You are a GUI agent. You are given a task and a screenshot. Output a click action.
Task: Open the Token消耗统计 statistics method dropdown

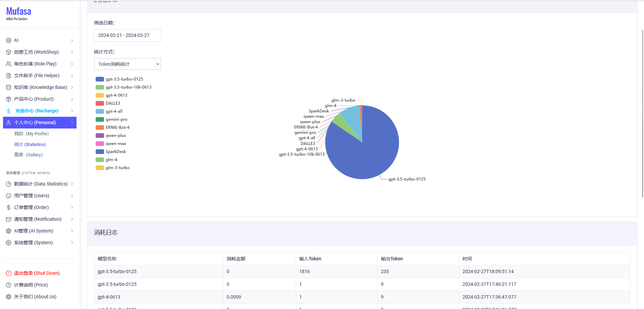click(128, 64)
